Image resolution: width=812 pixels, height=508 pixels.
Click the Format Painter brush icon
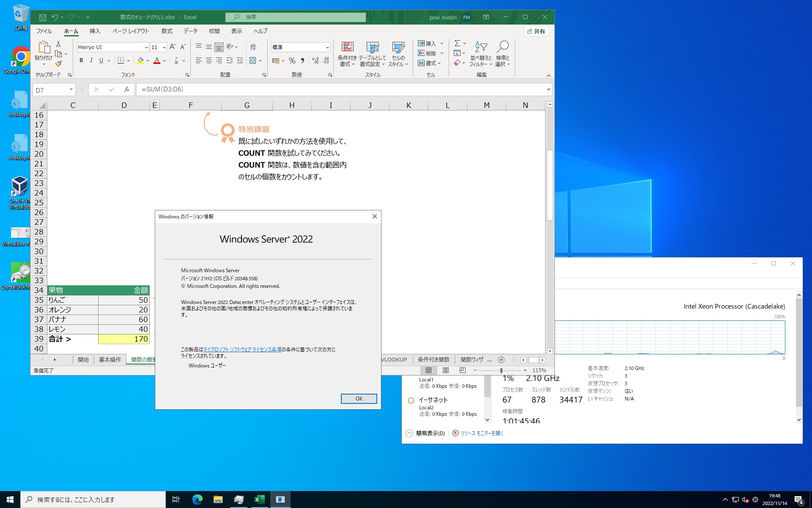58,63
